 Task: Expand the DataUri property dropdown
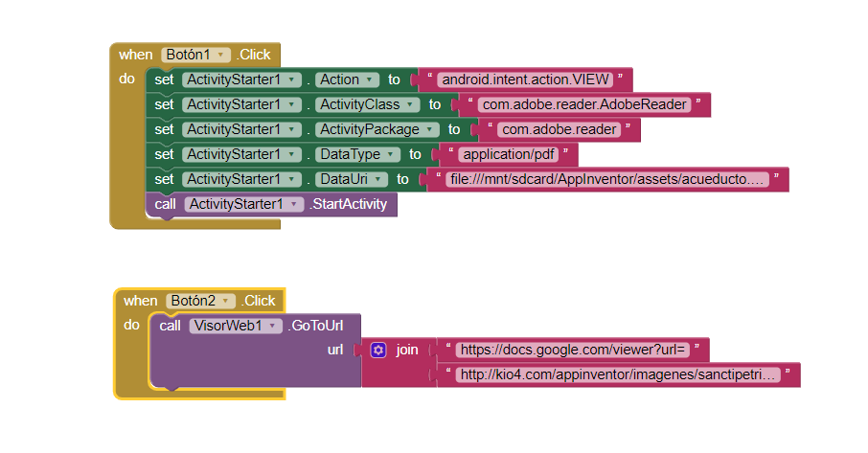tap(379, 179)
